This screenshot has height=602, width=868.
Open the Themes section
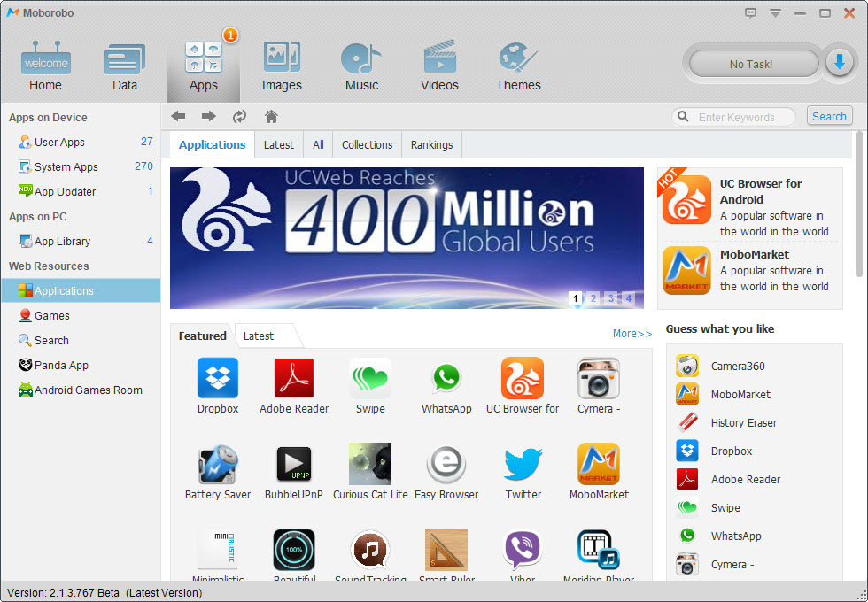(x=518, y=66)
